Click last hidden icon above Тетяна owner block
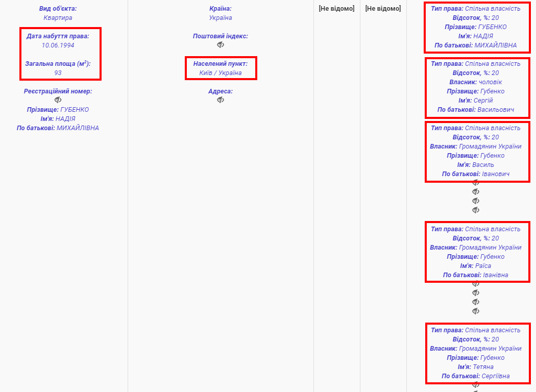The width and height of the screenshot is (536, 392). [x=476, y=311]
